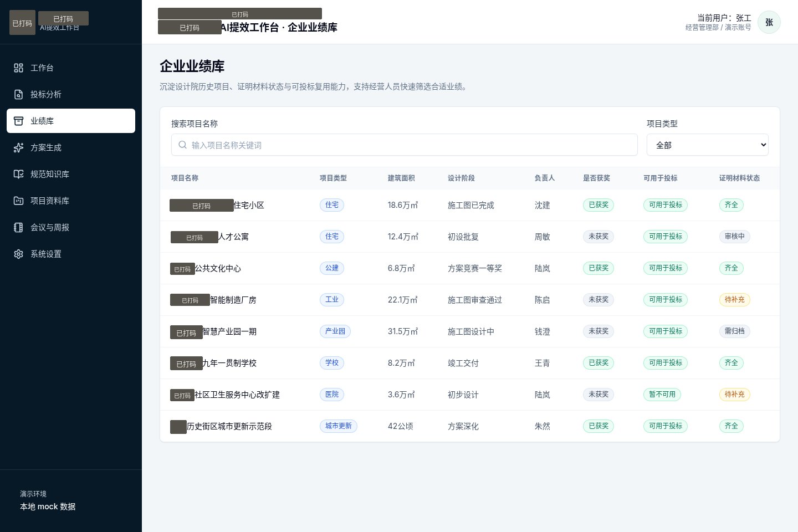Select 社区卫生服务中心改扩建 project name
798x532 pixels.
[x=237, y=395]
